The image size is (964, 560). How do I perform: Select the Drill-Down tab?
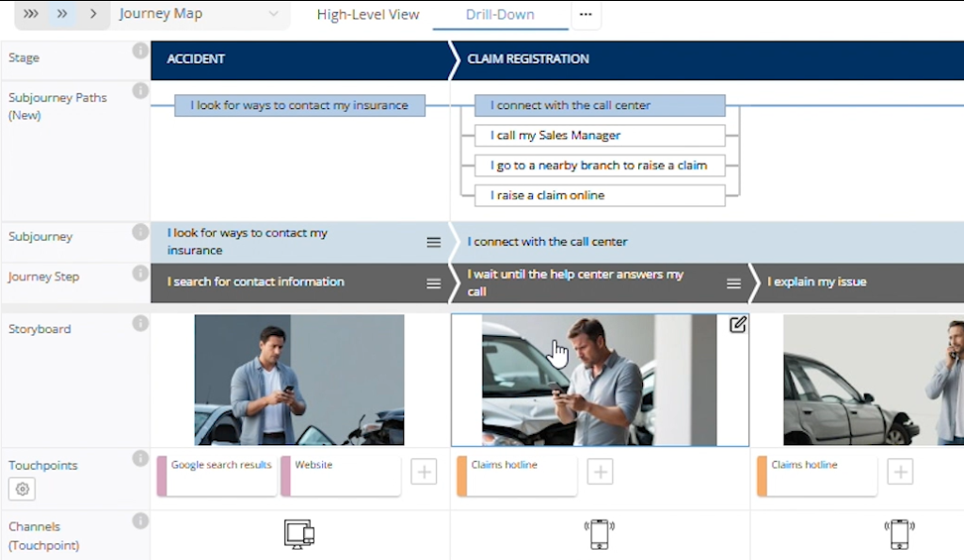tap(500, 15)
